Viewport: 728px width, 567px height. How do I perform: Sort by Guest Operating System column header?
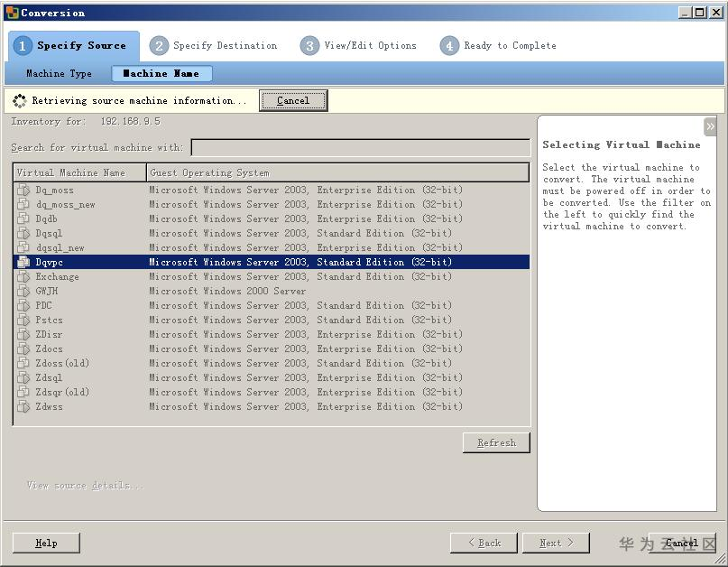pyautogui.click(x=337, y=172)
